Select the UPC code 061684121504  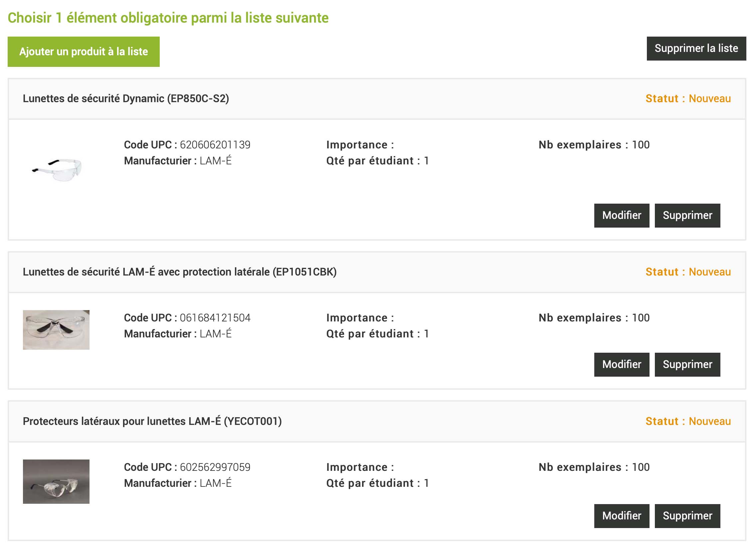(x=215, y=318)
